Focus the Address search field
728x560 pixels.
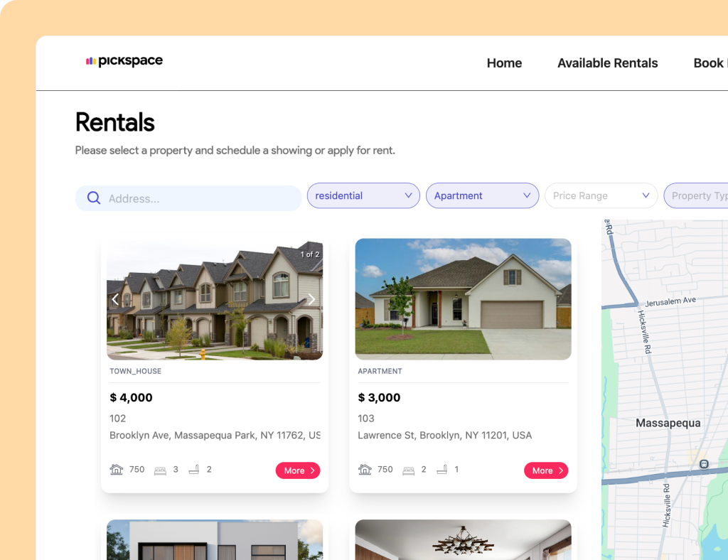(x=199, y=199)
